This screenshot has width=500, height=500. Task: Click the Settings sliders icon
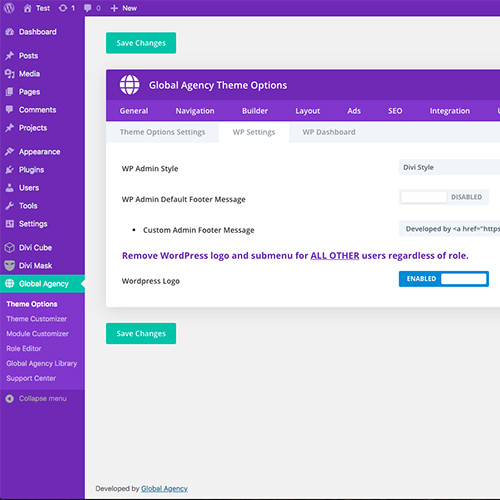coord(10,224)
